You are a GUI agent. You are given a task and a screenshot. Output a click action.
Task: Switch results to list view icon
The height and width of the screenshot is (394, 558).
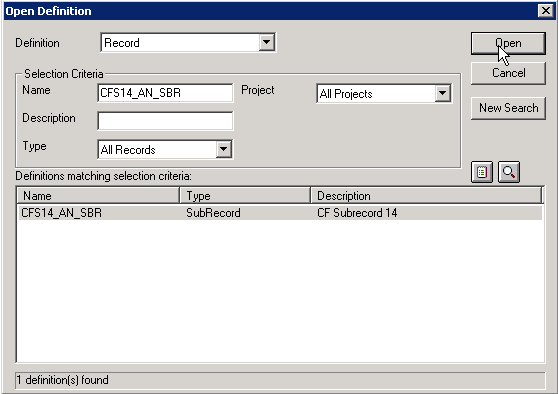[x=482, y=172]
